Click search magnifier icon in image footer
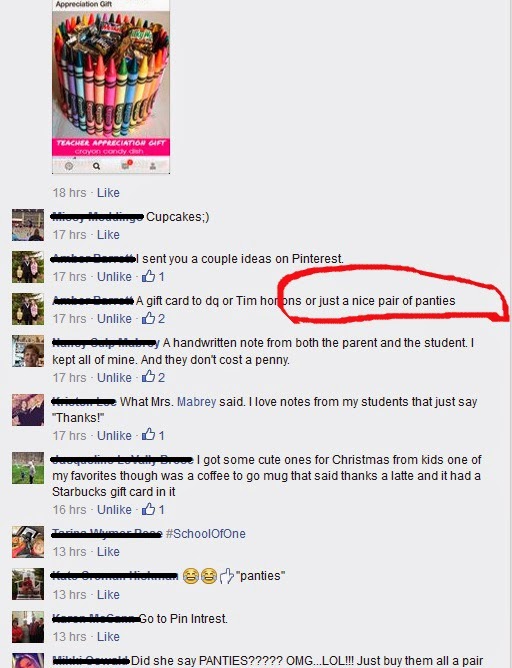 pyautogui.click(x=97, y=166)
